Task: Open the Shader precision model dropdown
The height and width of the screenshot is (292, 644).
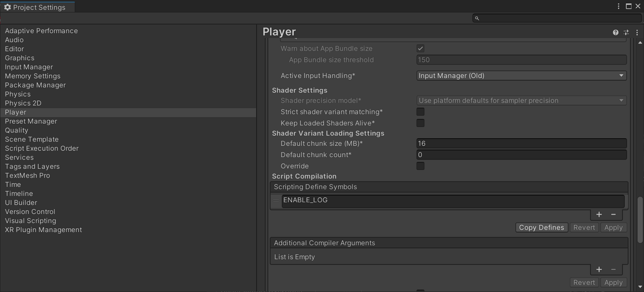Action: point(521,100)
